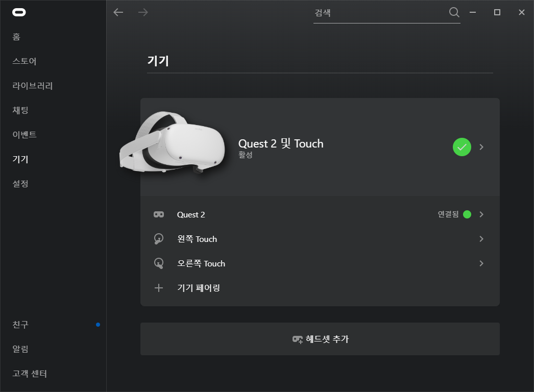
Task: Expand the Quest 2 row chevron
Action: coord(481,214)
